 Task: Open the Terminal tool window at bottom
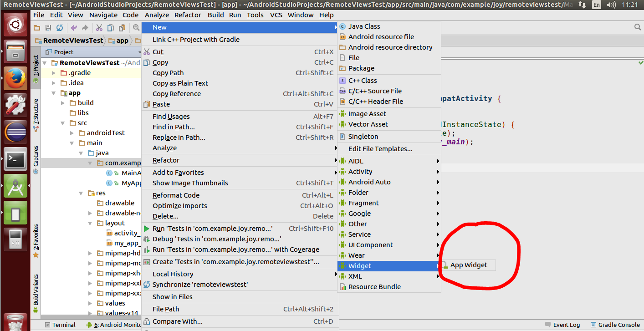click(60, 325)
